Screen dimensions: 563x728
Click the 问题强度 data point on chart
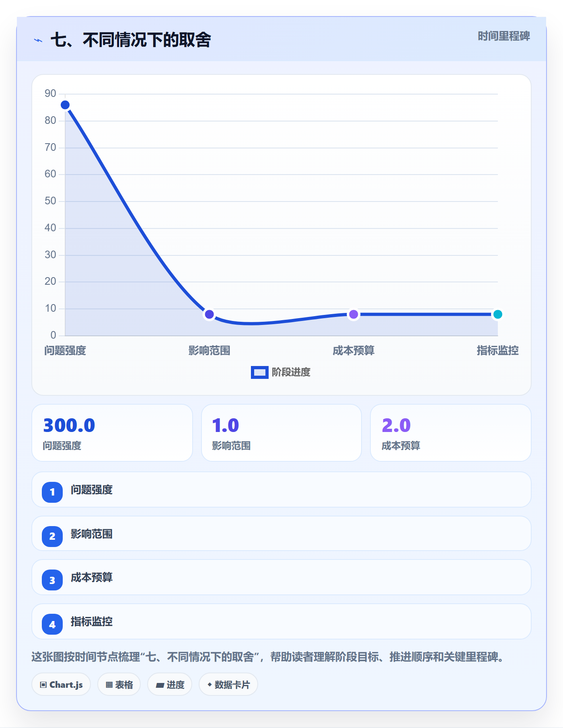pyautogui.click(x=65, y=105)
